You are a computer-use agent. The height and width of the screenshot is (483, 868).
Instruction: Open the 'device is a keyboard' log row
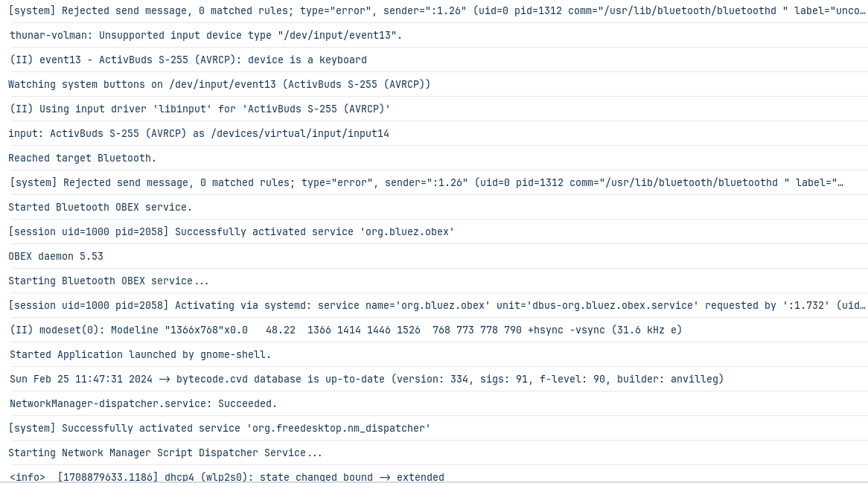[x=434, y=60]
